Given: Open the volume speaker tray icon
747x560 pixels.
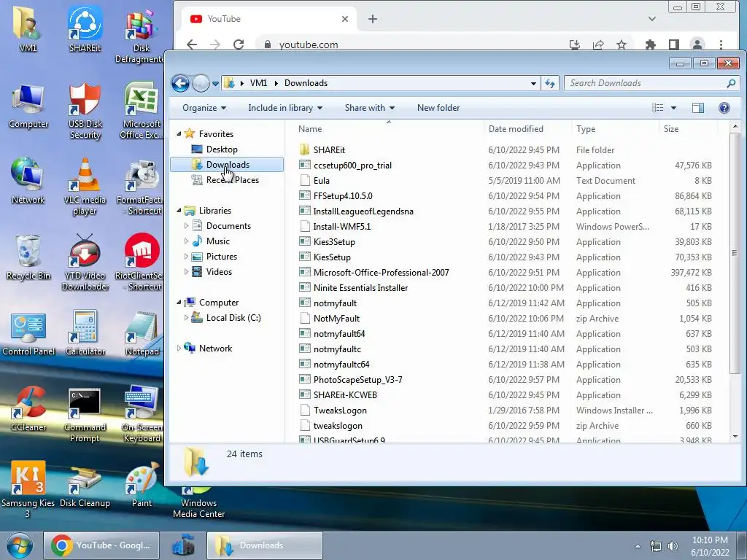Looking at the screenshot, I should [672, 545].
